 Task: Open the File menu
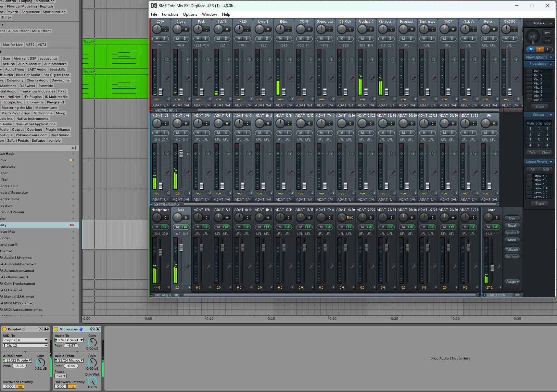click(x=154, y=14)
